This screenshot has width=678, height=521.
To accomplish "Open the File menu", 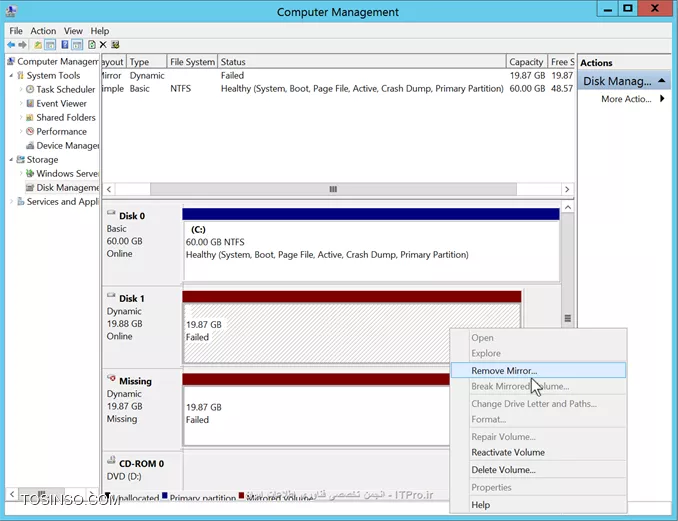I will 16,31.
